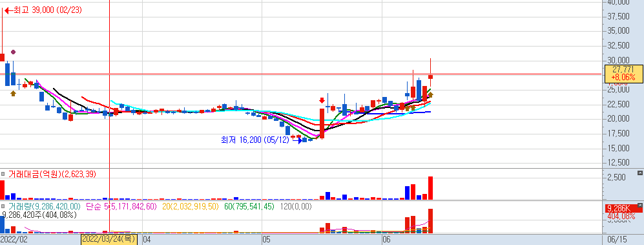Click the square icon beside 거래대금(억원)
The width and height of the screenshot is (644, 245).
coord(3,174)
